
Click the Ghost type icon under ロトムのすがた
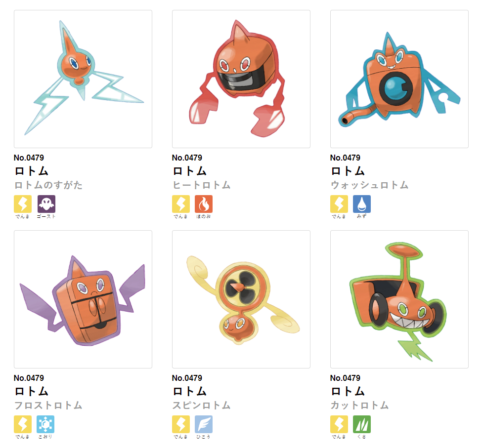tap(46, 204)
